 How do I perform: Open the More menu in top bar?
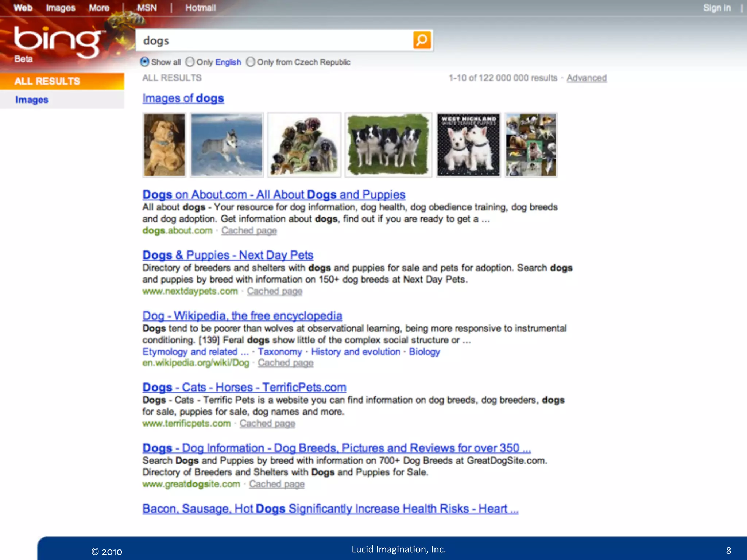(x=99, y=8)
